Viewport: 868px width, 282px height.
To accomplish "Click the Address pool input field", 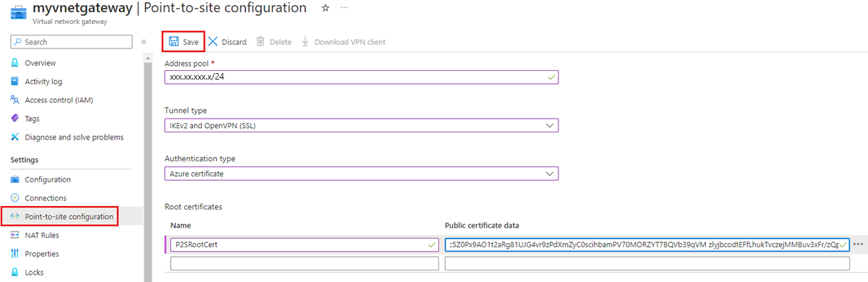I will pyautogui.click(x=362, y=77).
